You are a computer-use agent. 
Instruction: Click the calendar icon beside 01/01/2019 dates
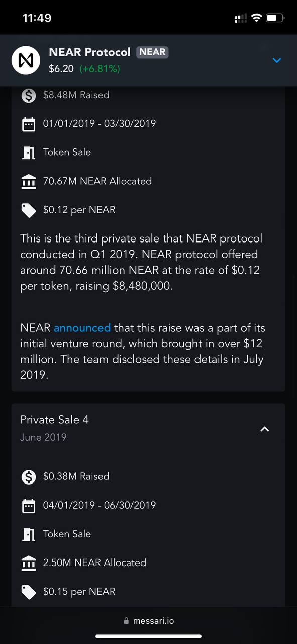(29, 124)
